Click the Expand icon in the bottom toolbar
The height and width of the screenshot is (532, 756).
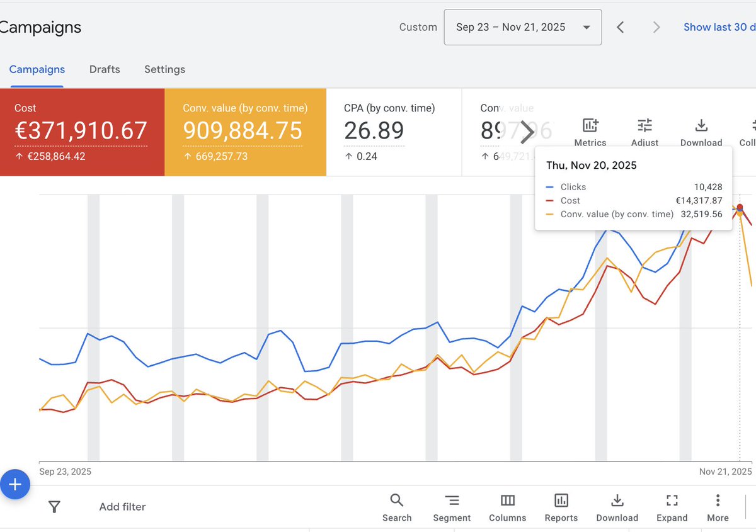coord(672,501)
